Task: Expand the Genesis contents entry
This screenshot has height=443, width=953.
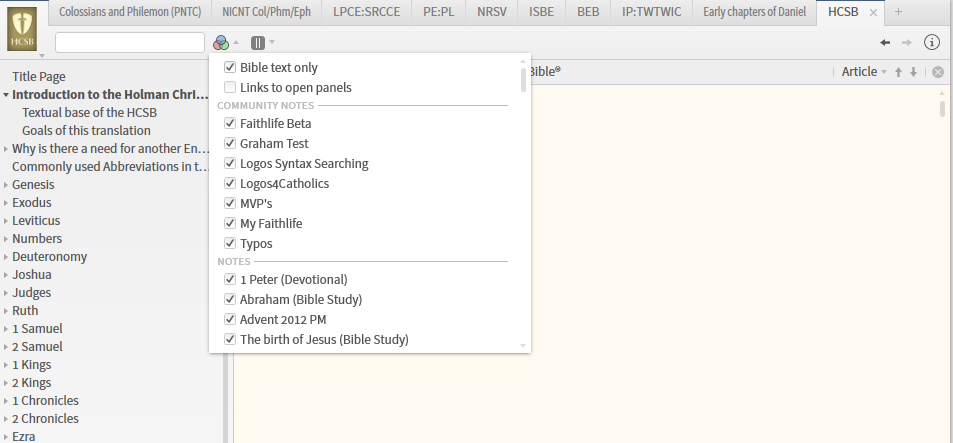Action: click(x=6, y=185)
